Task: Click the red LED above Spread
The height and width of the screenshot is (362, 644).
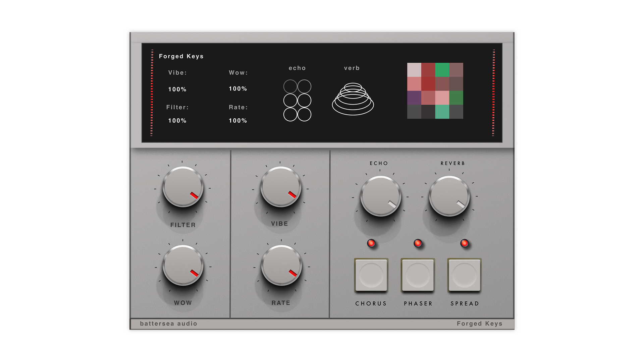Action: click(x=464, y=243)
